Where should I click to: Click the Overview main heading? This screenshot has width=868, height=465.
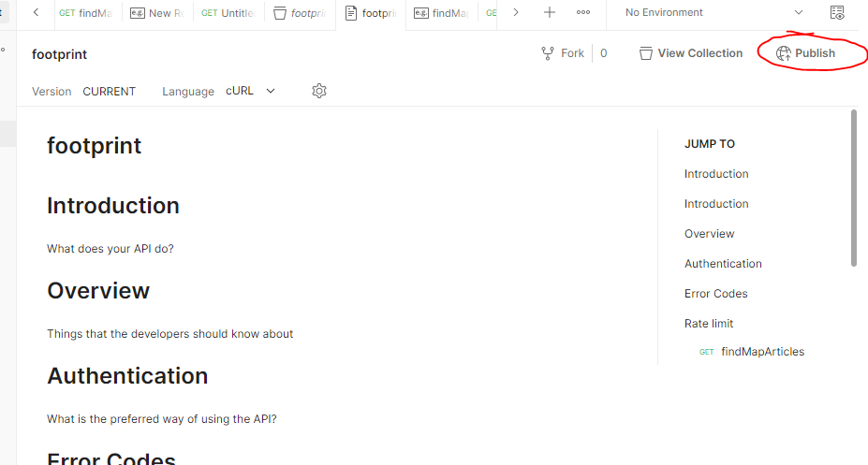coord(98,291)
